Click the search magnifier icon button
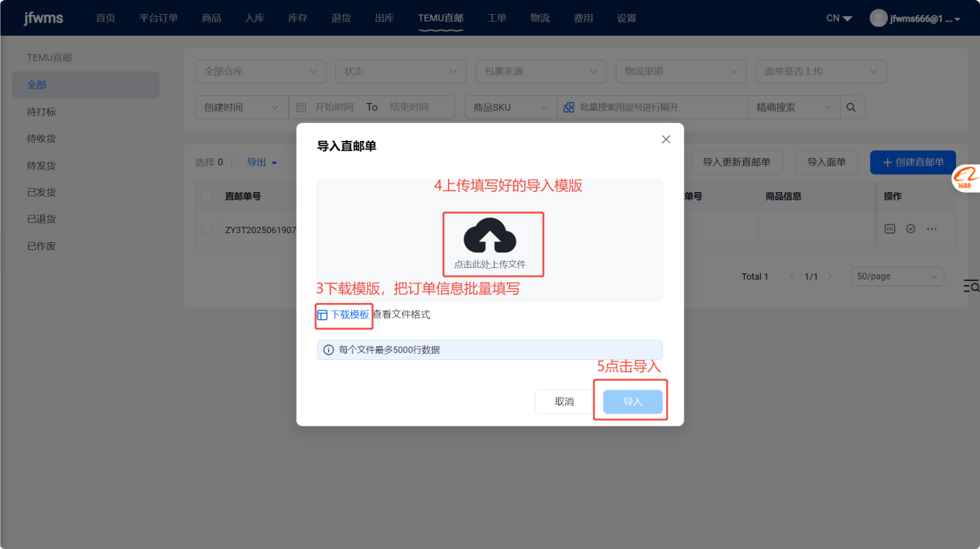The image size is (980, 549). (852, 108)
